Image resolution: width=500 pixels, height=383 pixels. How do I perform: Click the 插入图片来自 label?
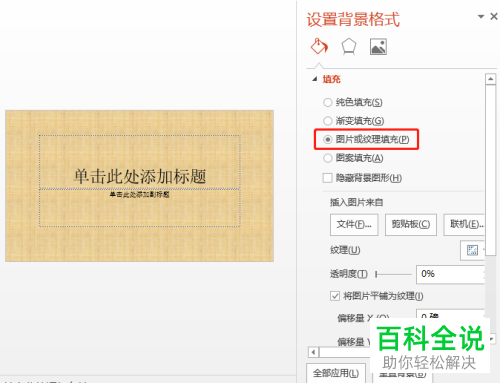pos(356,202)
